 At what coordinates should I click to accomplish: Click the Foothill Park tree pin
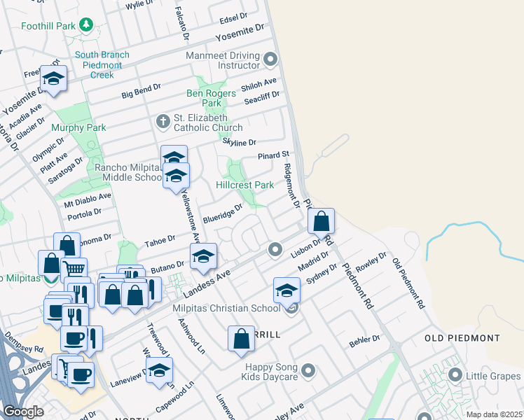pyautogui.click(x=86, y=25)
